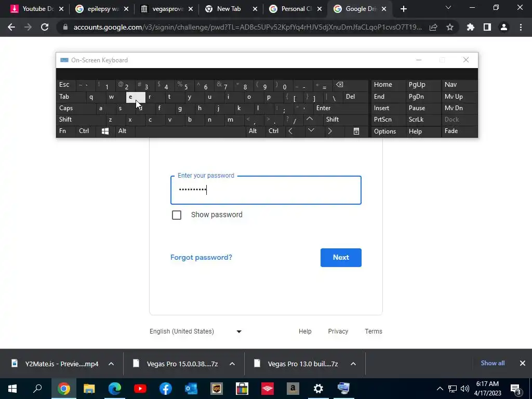The width and height of the screenshot is (532, 399).
Task: Open the Help link in footer
Action: coord(305,331)
